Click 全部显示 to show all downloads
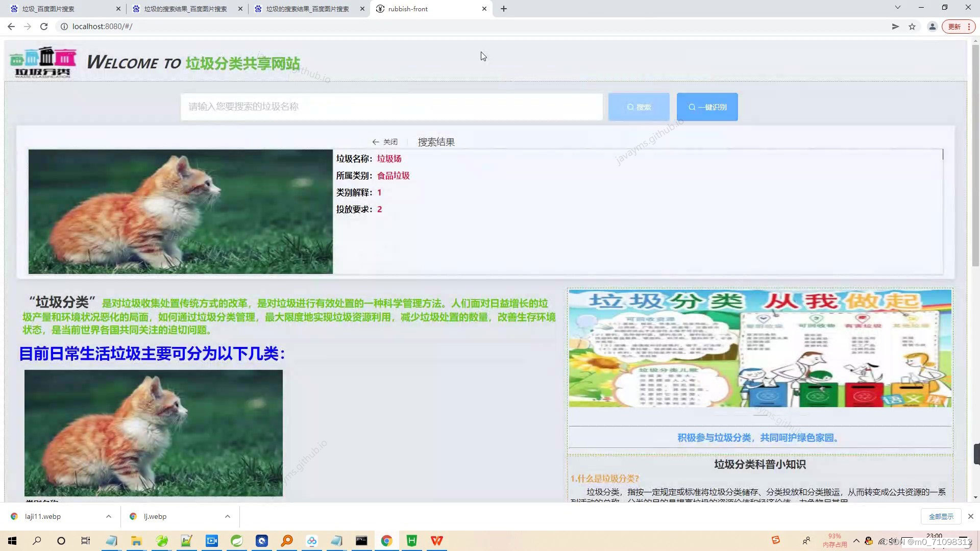980x551 pixels. click(941, 516)
